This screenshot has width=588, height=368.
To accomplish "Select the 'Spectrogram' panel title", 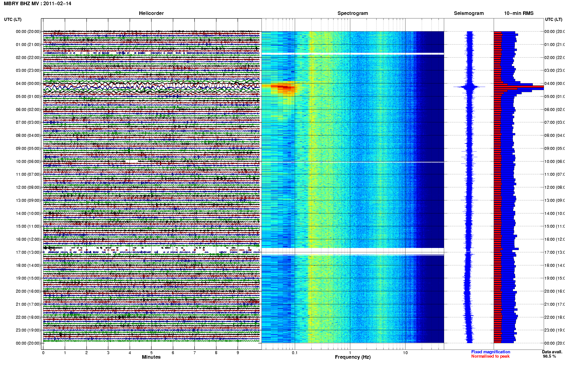I will point(353,13).
